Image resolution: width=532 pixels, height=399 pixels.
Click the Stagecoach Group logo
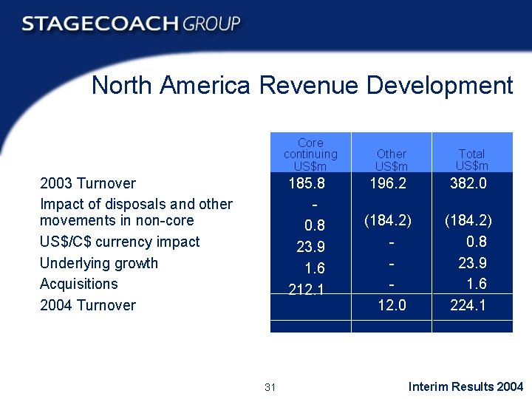click(x=131, y=24)
